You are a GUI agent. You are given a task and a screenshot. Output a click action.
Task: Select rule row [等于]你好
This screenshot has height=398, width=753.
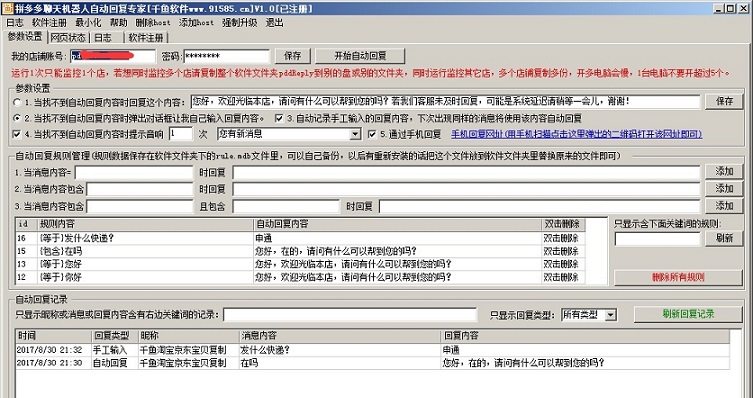pos(301,277)
